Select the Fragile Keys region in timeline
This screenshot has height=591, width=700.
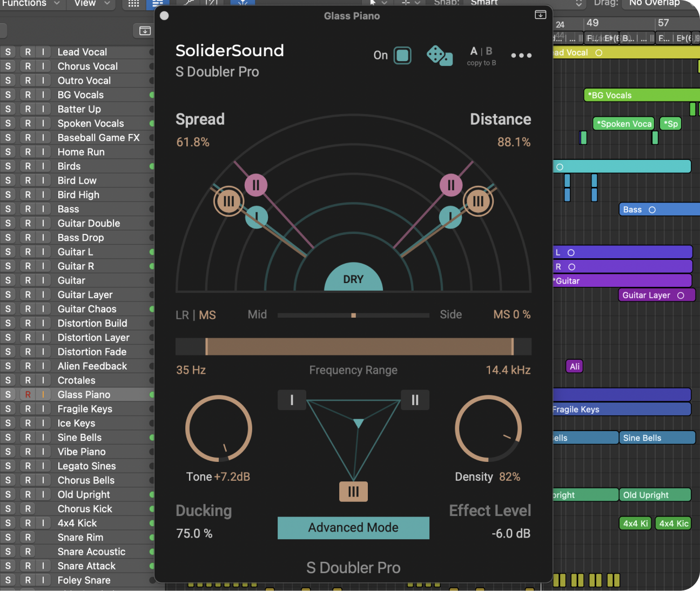(621, 409)
